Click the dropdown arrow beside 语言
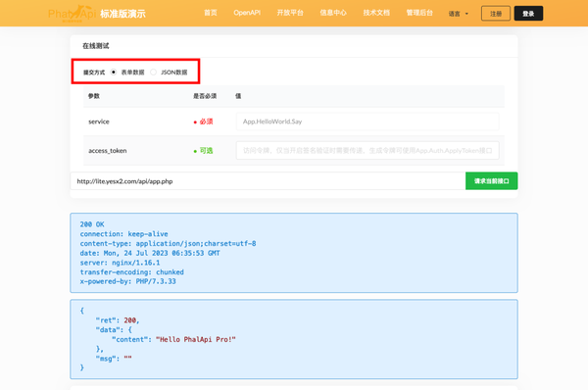This screenshot has height=390, width=588. tap(466, 14)
